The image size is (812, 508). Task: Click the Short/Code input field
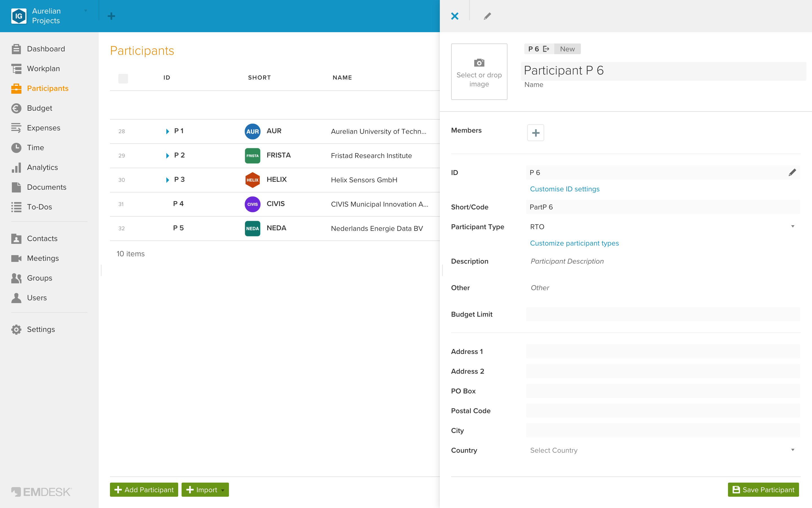tap(663, 207)
